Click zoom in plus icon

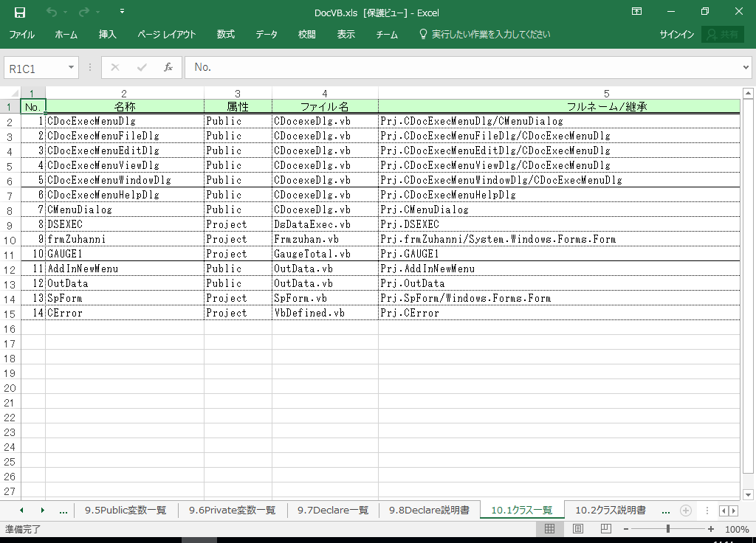711,529
